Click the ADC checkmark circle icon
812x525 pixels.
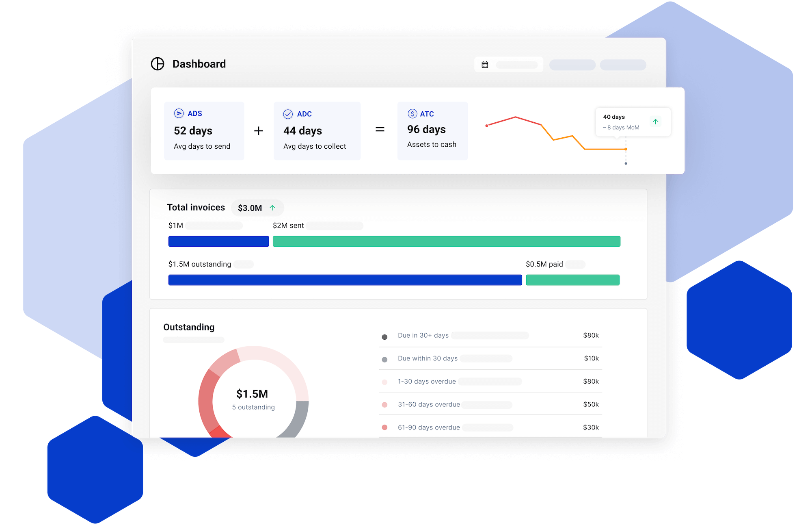click(x=288, y=114)
